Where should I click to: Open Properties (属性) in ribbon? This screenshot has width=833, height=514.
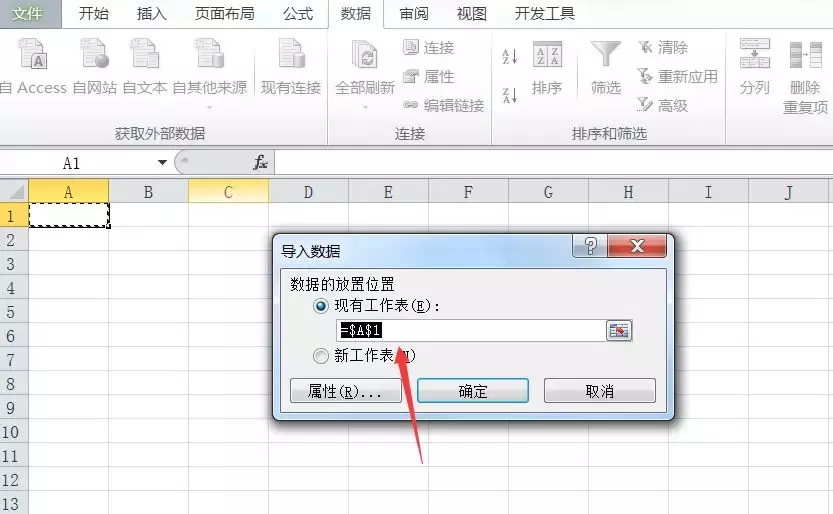coord(428,76)
